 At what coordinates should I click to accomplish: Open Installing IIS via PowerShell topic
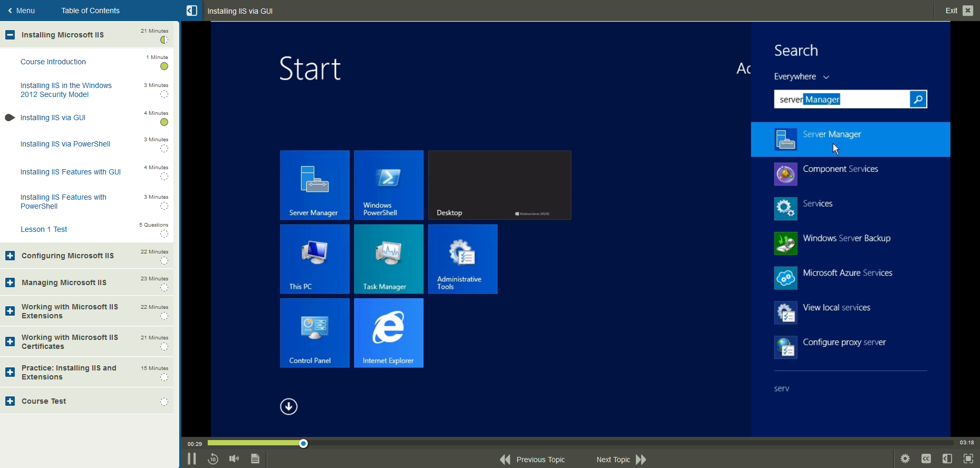coord(65,144)
